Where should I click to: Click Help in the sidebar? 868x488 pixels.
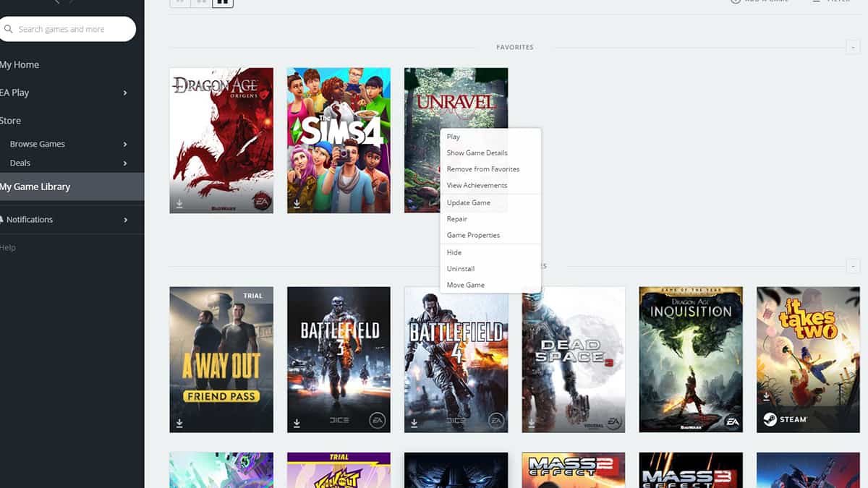tap(8, 247)
